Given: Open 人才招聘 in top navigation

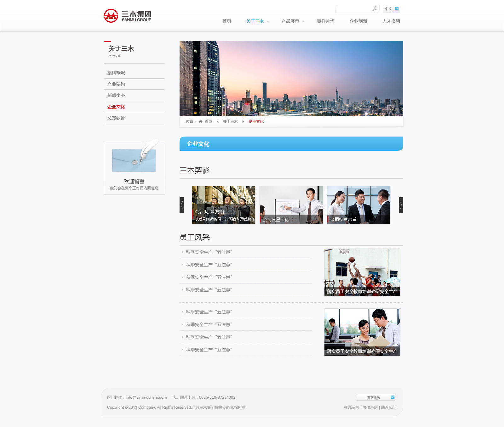Looking at the screenshot, I should point(391,21).
